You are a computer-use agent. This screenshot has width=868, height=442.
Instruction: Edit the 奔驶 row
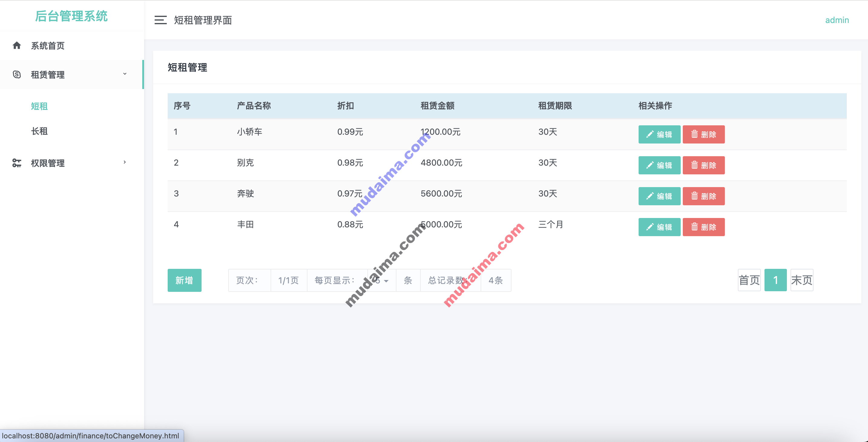click(659, 196)
